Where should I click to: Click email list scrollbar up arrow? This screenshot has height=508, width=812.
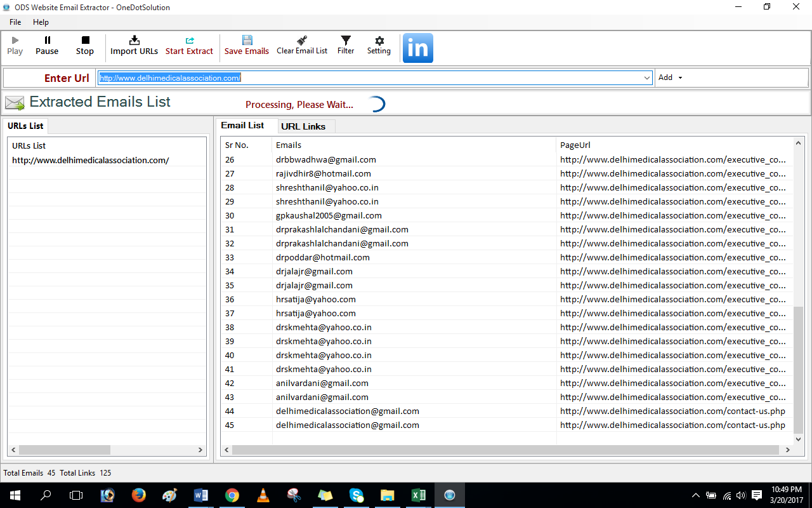[x=798, y=143]
